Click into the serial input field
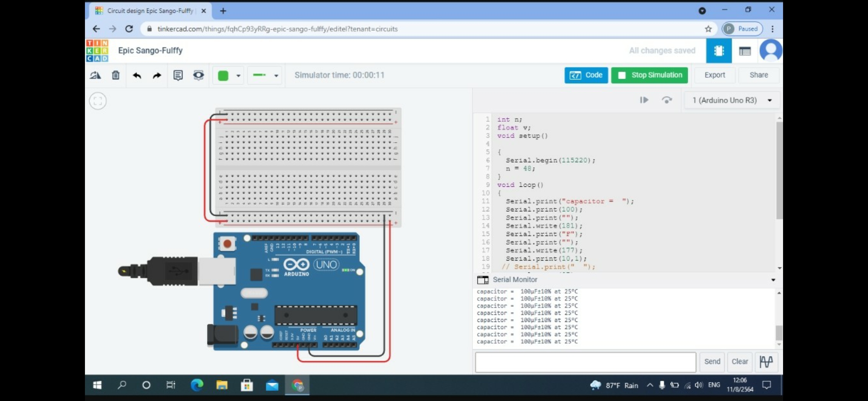868x401 pixels. pos(585,362)
